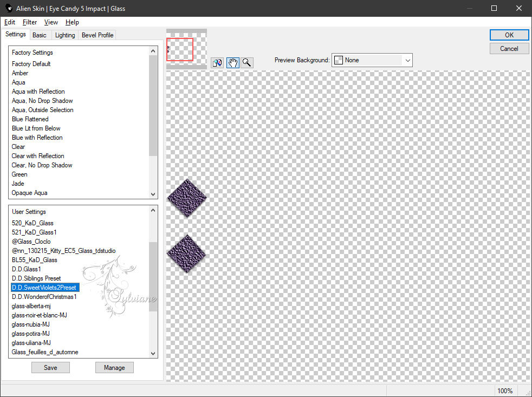Select the hand pan tool
The width and height of the screenshot is (532, 397).
(x=233, y=63)
